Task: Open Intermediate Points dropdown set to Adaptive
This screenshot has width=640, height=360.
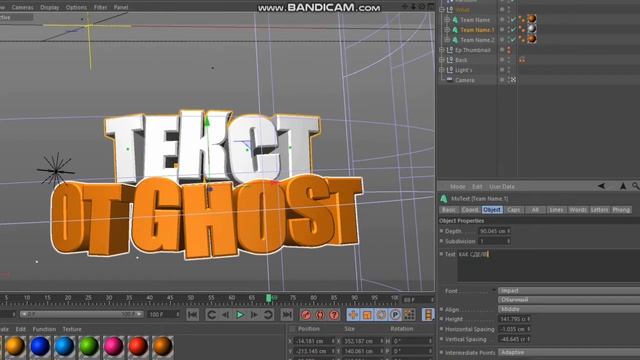Action: (x=569, y=352)
